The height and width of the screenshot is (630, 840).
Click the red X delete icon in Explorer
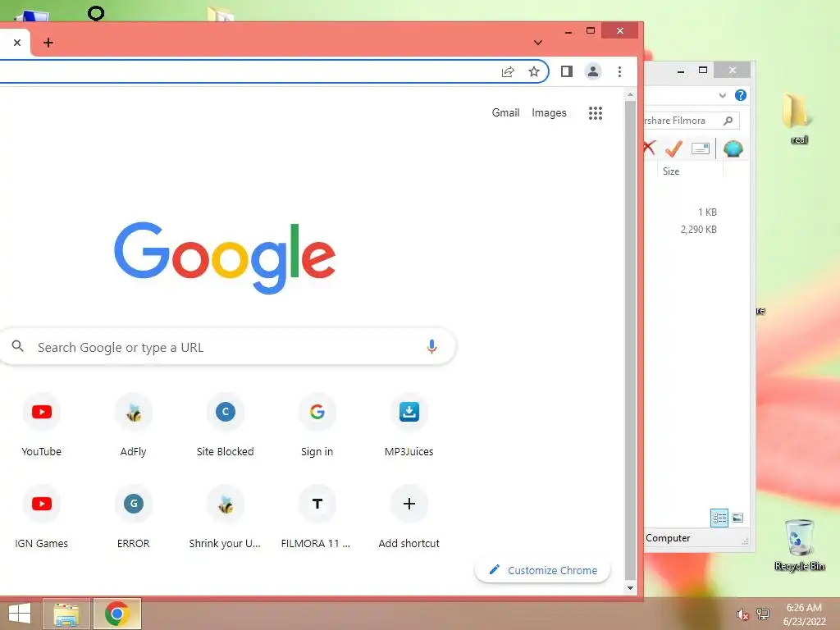[650, 148]
